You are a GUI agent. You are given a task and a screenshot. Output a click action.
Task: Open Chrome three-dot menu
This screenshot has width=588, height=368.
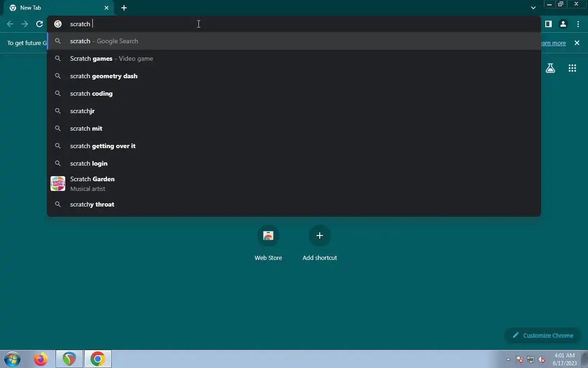pyautogui.click(x=578, y=24)
